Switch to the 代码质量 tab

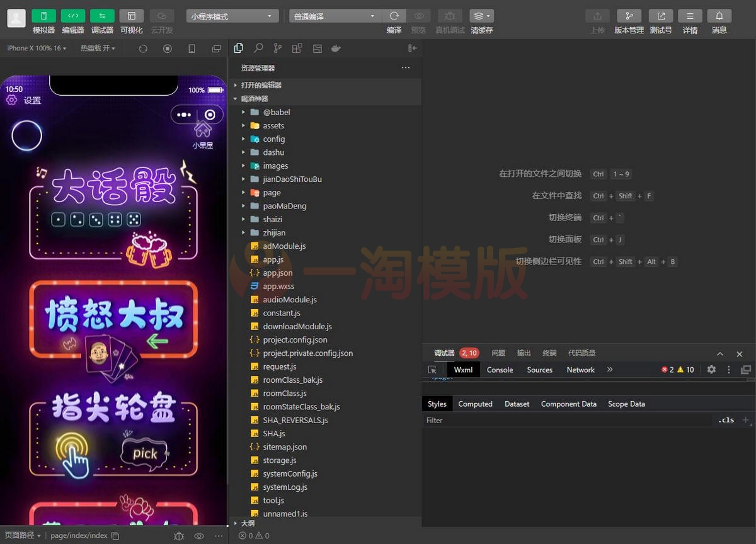coord(581,353)
